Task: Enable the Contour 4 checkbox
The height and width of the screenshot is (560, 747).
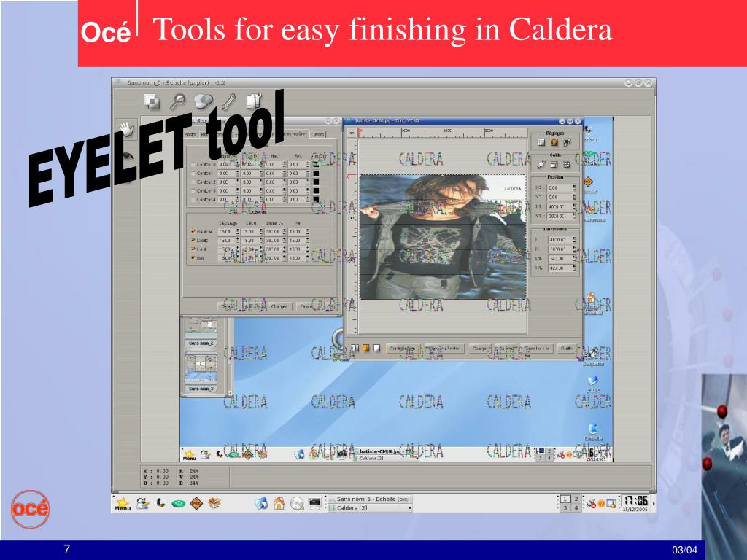Action: click(x=193, y=200)
